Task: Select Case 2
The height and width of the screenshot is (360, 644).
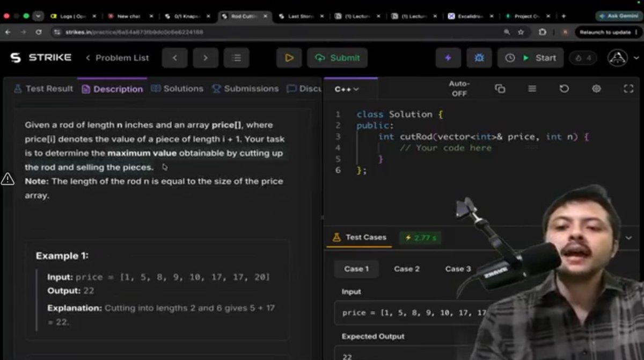Action: point(407,269)
